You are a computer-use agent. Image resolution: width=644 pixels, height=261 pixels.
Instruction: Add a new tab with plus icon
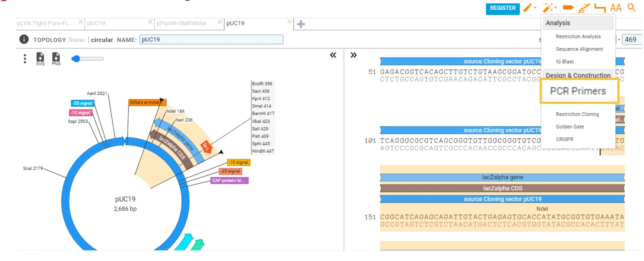coord(301,24)
